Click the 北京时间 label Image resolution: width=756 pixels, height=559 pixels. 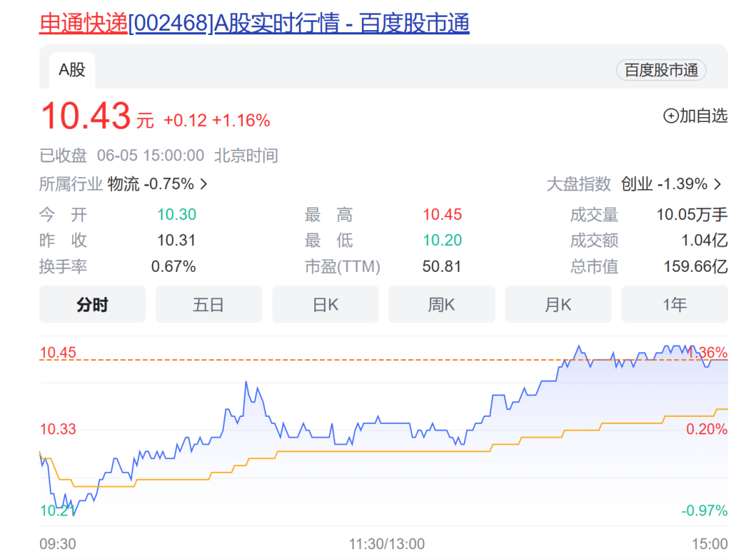click(246, 156)
